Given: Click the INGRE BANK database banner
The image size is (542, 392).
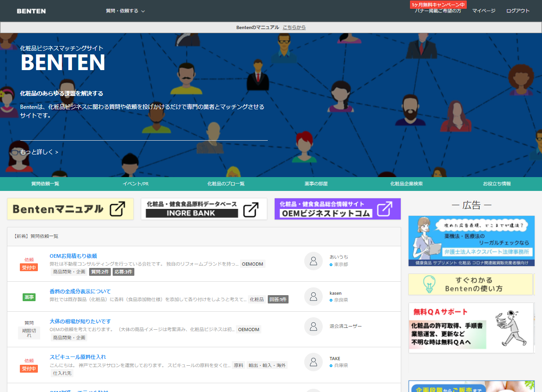Looking at the screenshot, I should coord(204,209).
